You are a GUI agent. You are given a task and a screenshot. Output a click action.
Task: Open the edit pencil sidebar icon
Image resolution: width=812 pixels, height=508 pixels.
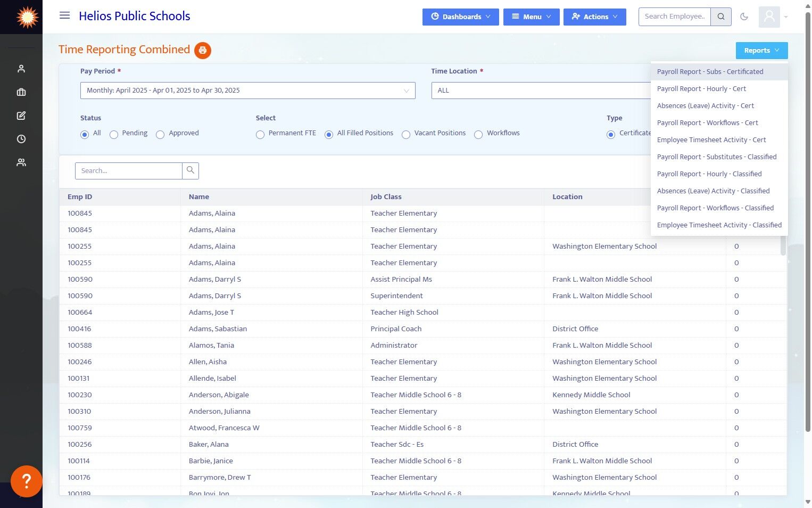21,116
